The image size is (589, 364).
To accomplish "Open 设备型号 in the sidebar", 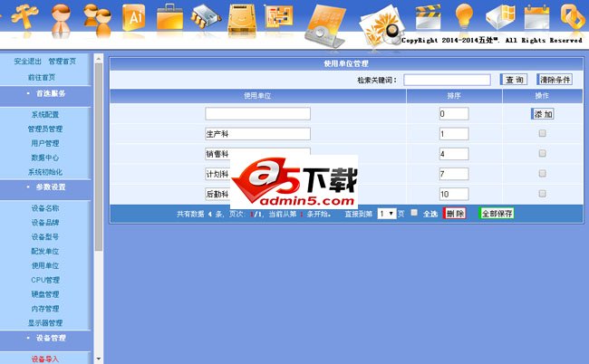I will click(45, 236).
